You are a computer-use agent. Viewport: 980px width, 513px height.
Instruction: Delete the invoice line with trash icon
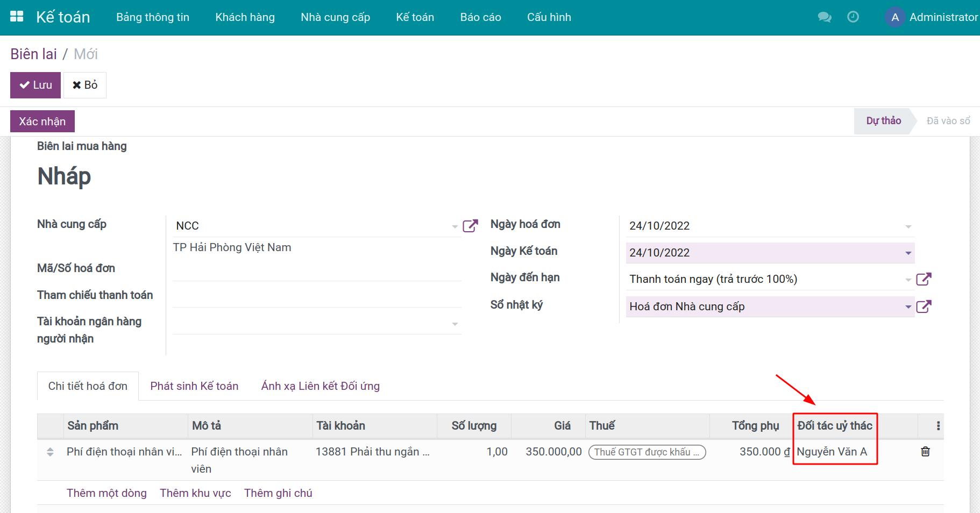coord(925,452)
